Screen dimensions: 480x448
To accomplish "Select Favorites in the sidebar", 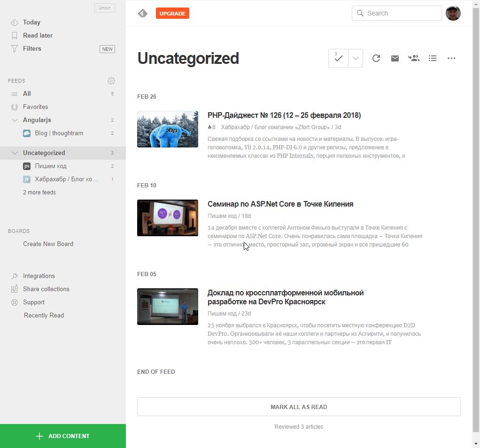I will point(36,107).
